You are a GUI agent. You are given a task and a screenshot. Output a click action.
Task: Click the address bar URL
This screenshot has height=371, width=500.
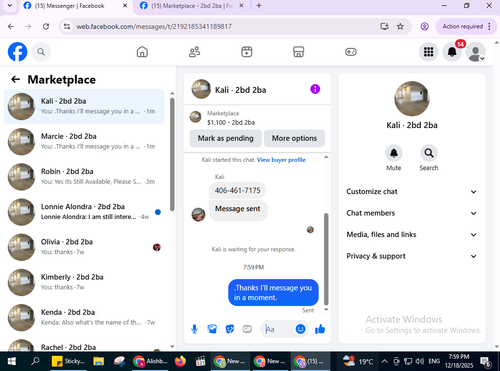(154, 26)
